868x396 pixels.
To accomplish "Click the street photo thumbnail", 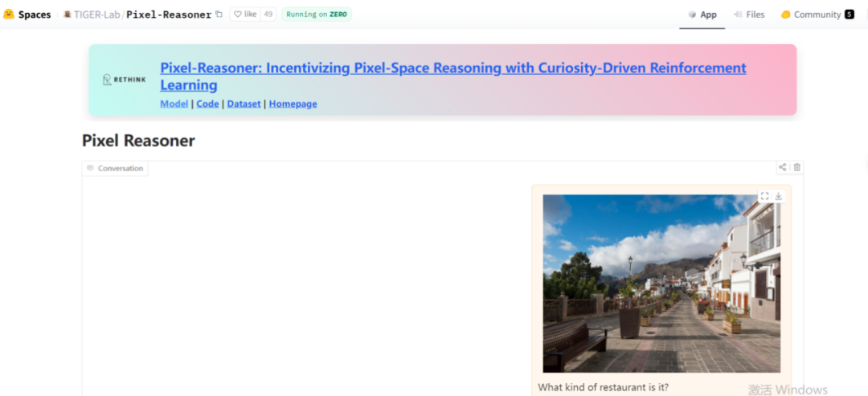I will [661, 284].
